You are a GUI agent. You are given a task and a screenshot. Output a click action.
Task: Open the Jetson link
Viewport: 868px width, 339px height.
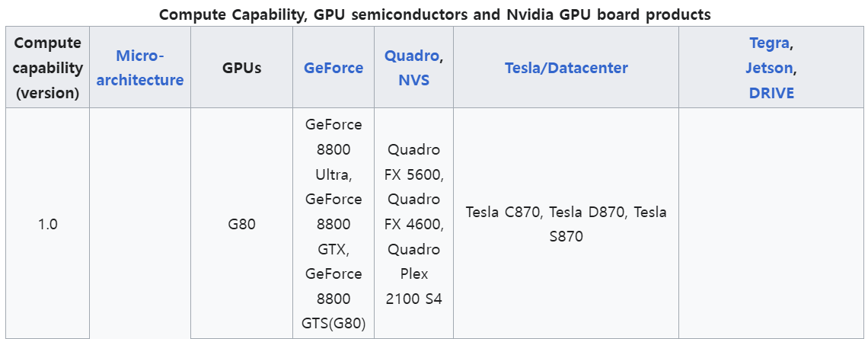coord(770,68)
